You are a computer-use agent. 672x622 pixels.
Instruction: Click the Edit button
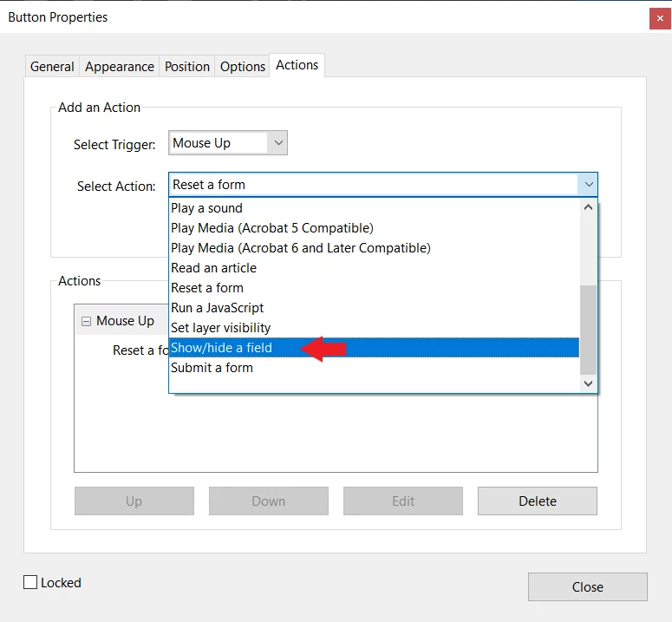click(403, 501)
